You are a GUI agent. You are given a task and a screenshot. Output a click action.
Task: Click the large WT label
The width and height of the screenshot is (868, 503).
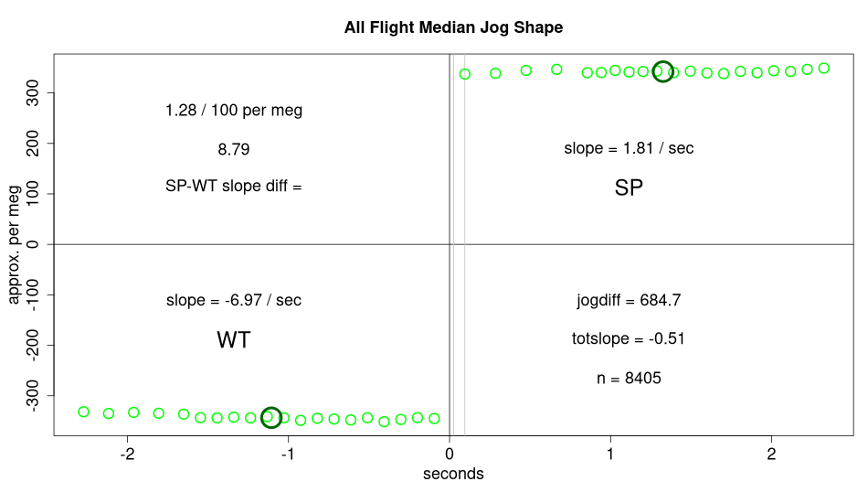pos(234,341)
